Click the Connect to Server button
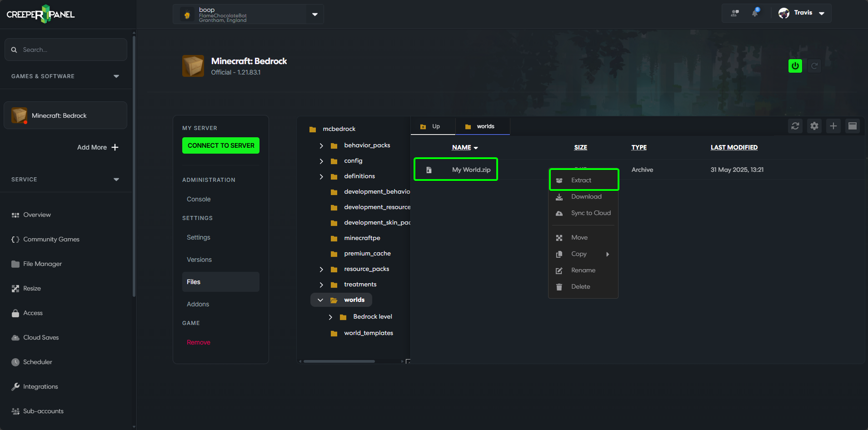The height and width of the screenshot is (430, 868). pos(220,145)
